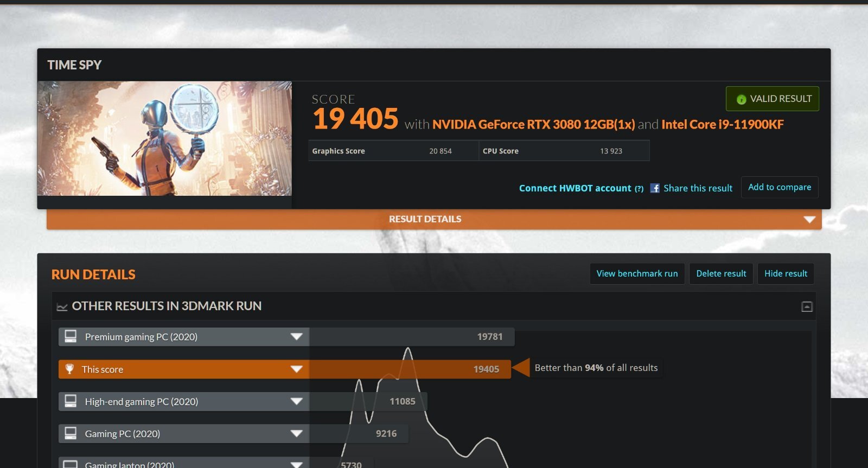Click the HWBOT help question mark
This screenshot has height=468, width=868.
tap(639, 189)
